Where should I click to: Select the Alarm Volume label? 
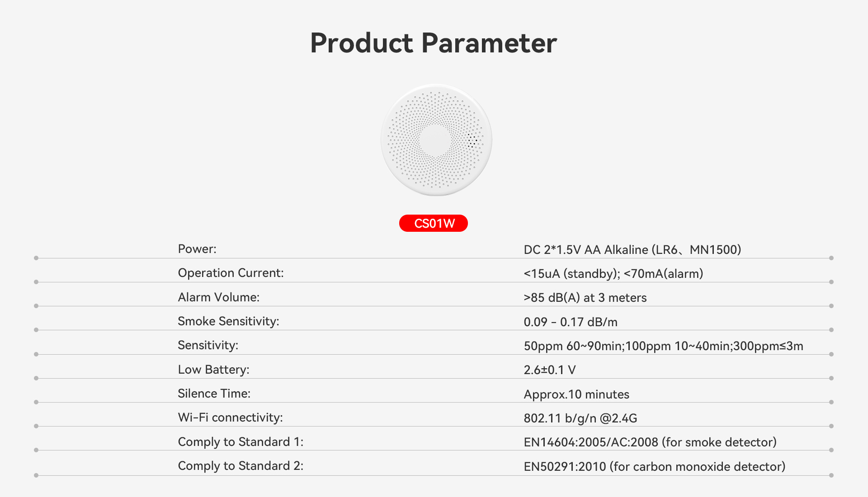click(x=218, y=297)
